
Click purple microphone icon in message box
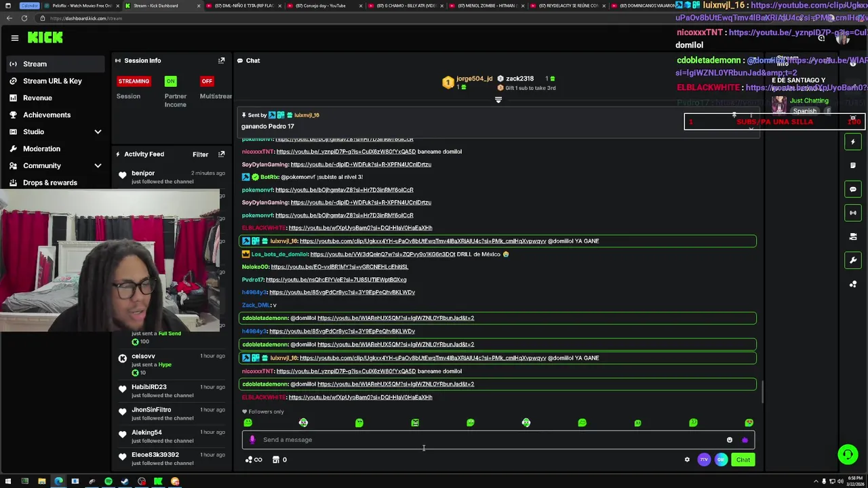252,440
